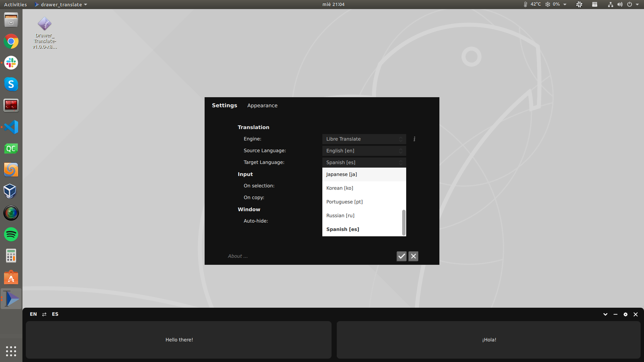Click the Chrome icon in the dock

click(x=11, y=42)
